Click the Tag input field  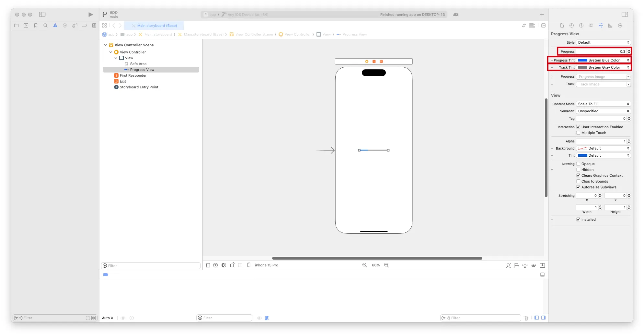pos(601,118)
